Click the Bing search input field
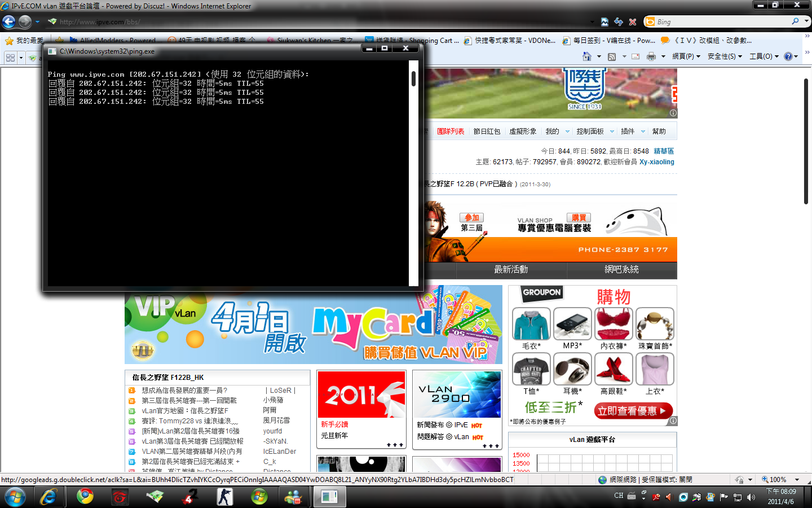The width and height of the screenshot is (812, 508). pyautogui.click(x=722, y=21)
